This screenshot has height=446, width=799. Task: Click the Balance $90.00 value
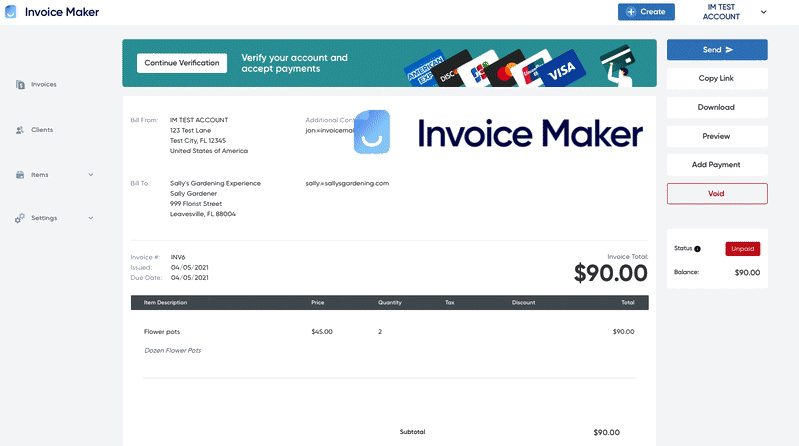[x=747, y=273]
